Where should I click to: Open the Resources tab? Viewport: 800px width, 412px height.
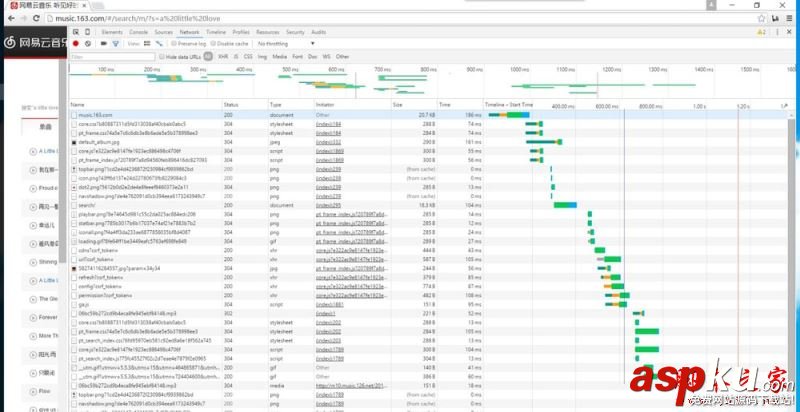tap(268, 32)
